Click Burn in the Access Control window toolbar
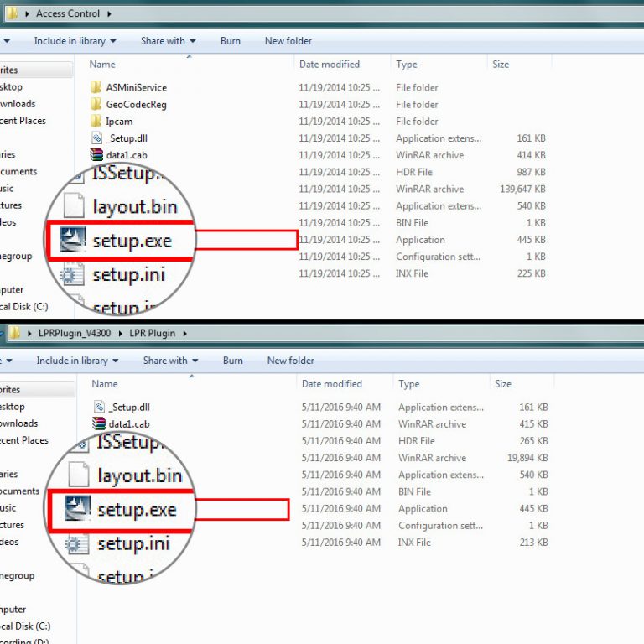Screen dimensions: 644x644 231,41
